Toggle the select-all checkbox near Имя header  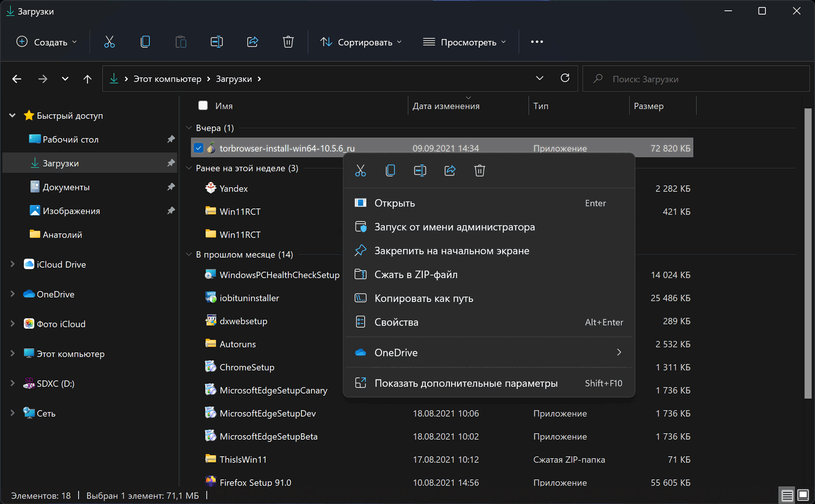203,106
